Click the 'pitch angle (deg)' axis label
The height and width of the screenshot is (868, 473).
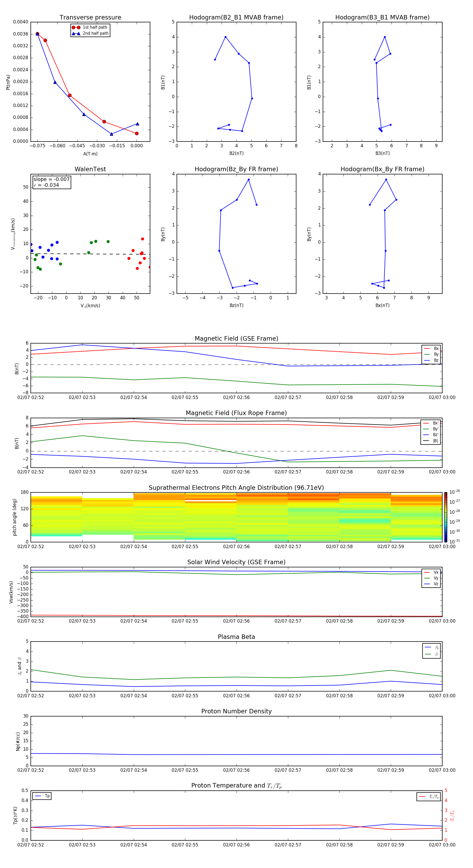(x=14, y=517)
